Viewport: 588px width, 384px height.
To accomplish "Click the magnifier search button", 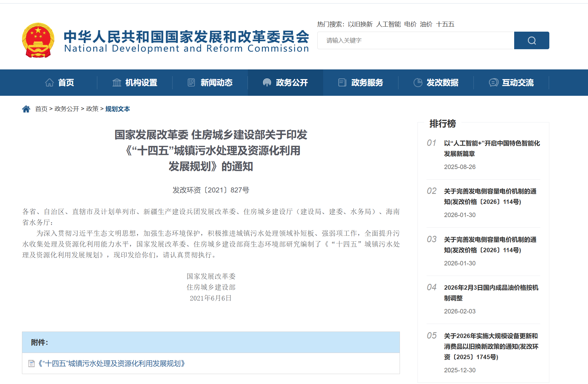I will point(531,40).
